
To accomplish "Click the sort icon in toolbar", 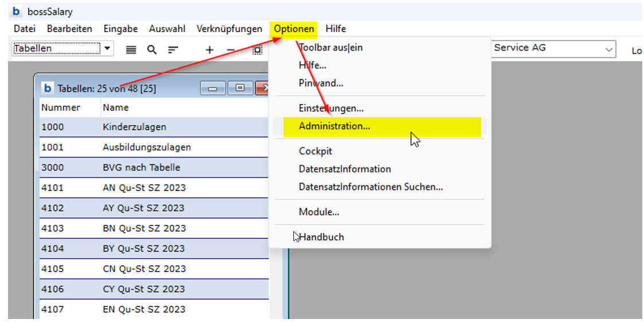I will click(173, 50).
